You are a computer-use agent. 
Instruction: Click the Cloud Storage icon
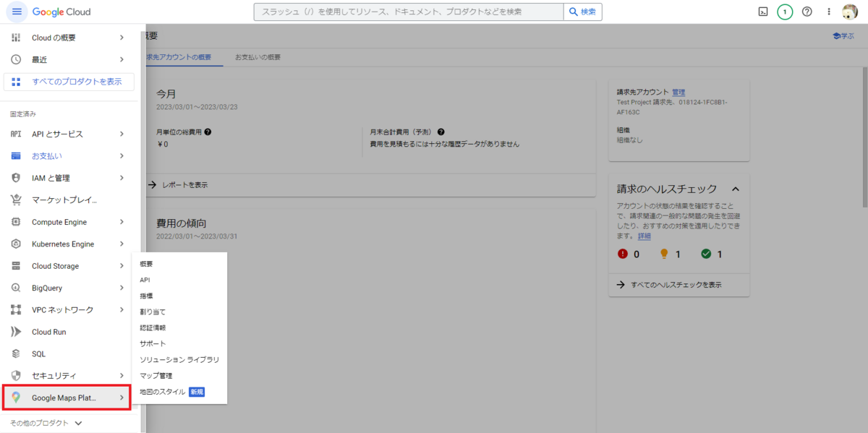pos(16,266)
